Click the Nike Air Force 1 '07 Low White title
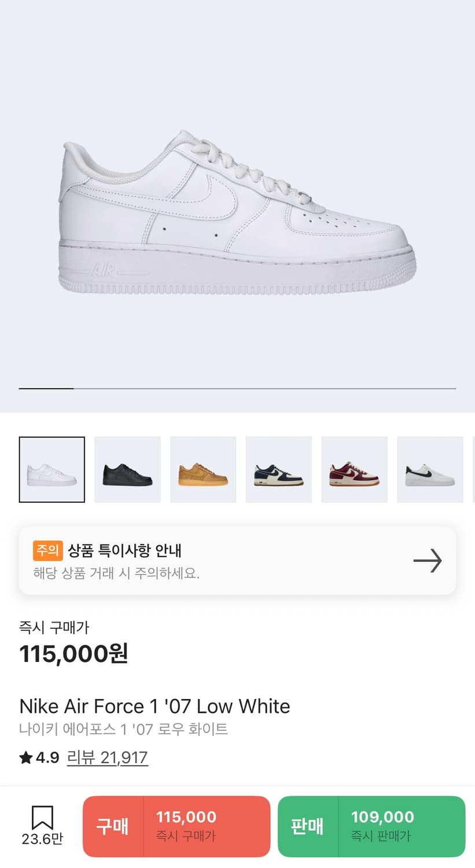Screen dimensions: 475x868 [154, 706]
